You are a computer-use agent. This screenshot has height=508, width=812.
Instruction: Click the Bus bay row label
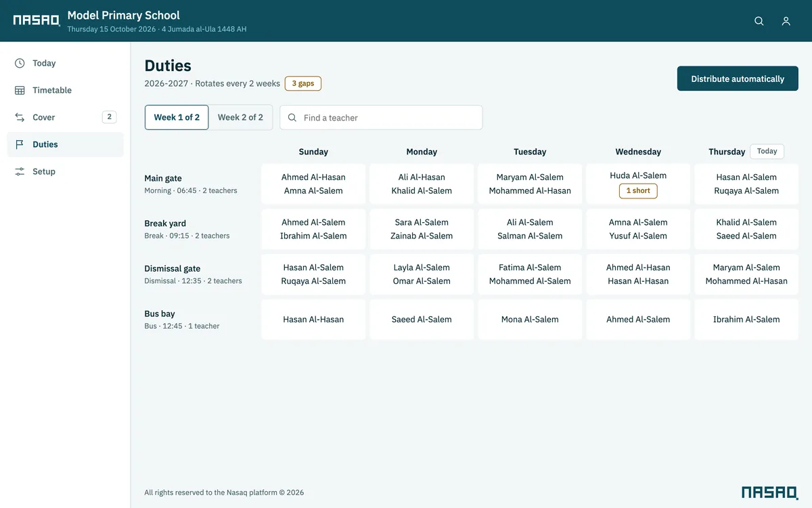pos(160,314)
